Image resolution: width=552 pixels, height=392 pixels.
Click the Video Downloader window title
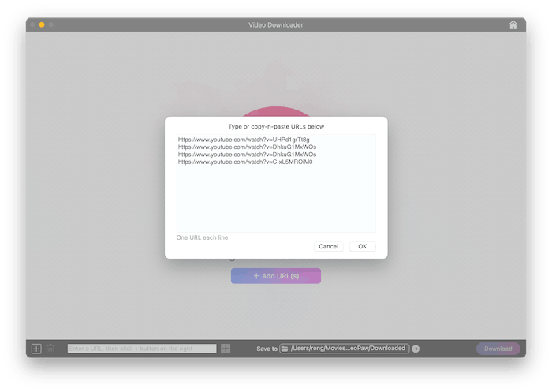click(275, 24)
